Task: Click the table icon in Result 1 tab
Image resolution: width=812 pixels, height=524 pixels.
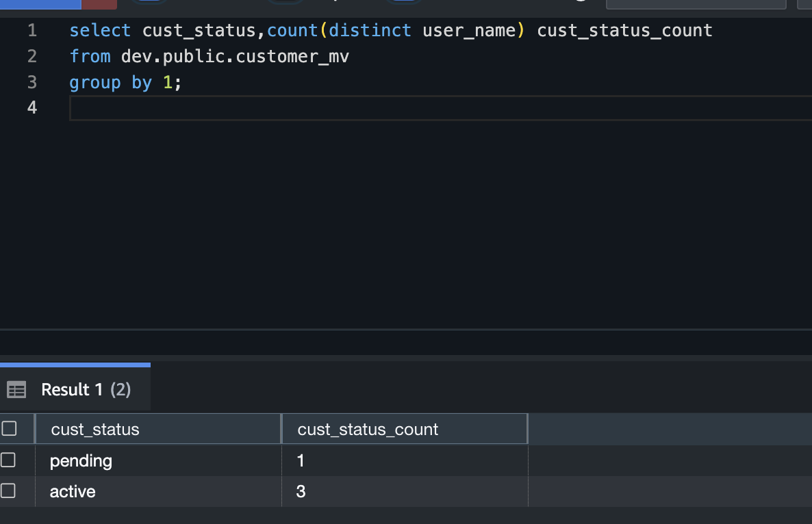Action: [x=16, y=389]
